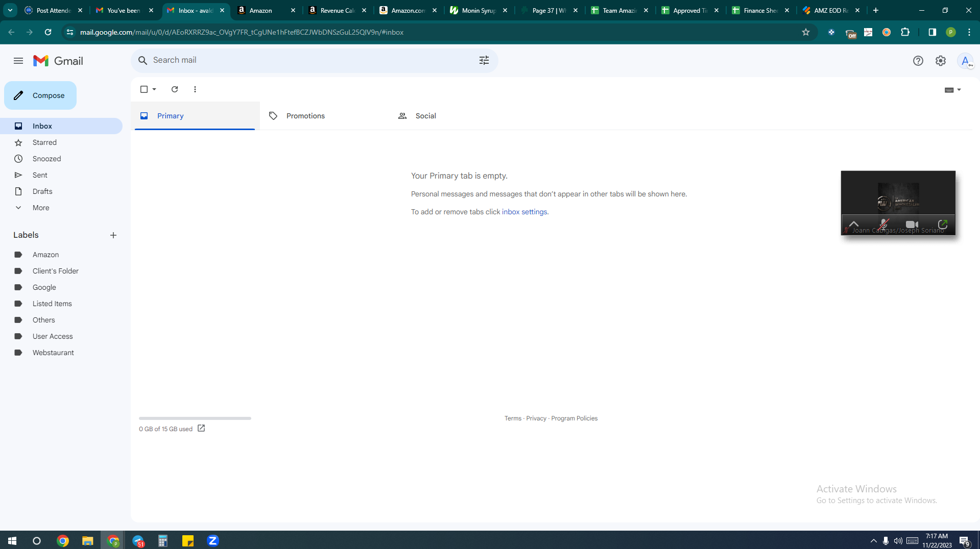
Task: View site information icon in address bar
Action: pyautogui.click(x=70, y=32)
